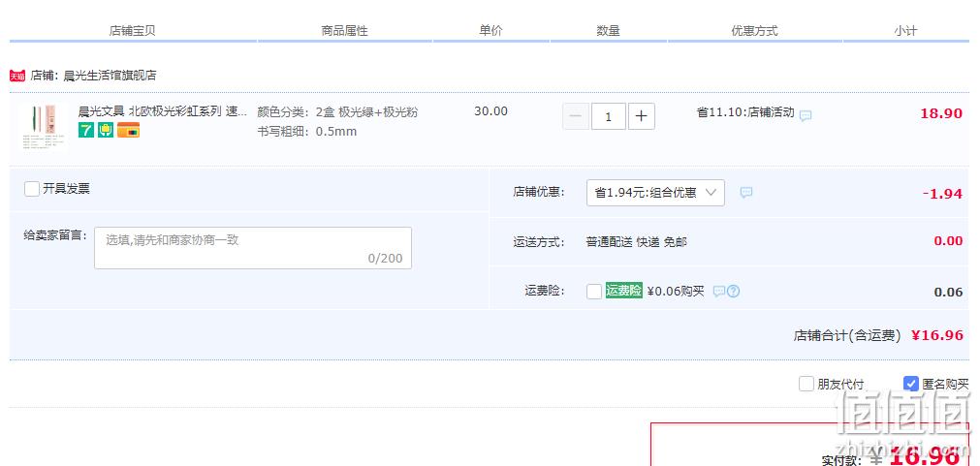Click the 省11.10:店铺活动 discount text

point(745,112)
